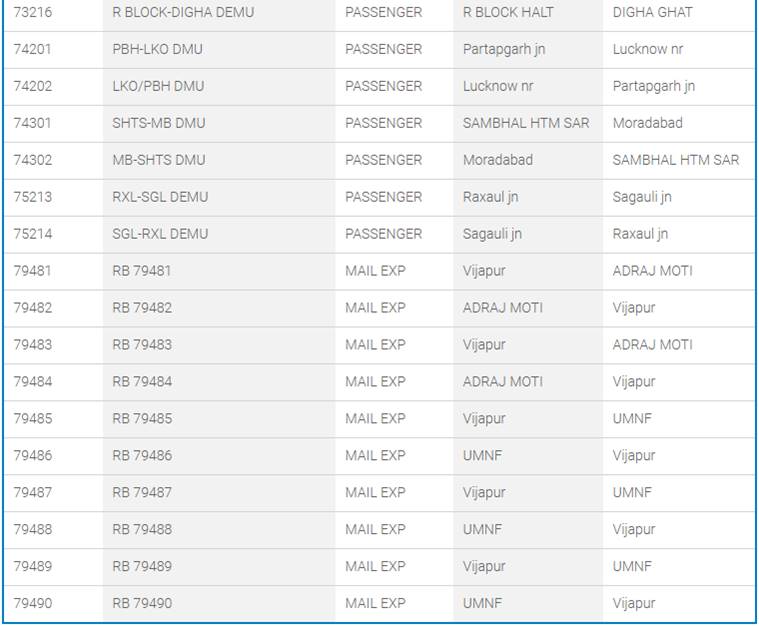Select the SGL-RXL DEMU train name
Image resolution: width=759 pixels, height=626 pixels.
(x=160, y=234)
